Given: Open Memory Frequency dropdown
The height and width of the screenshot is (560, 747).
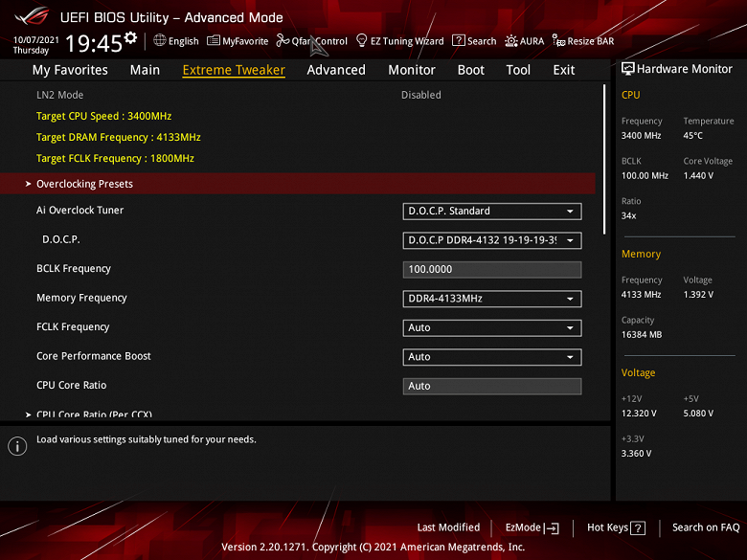Looking at the screenshot, I should point(492,299).
